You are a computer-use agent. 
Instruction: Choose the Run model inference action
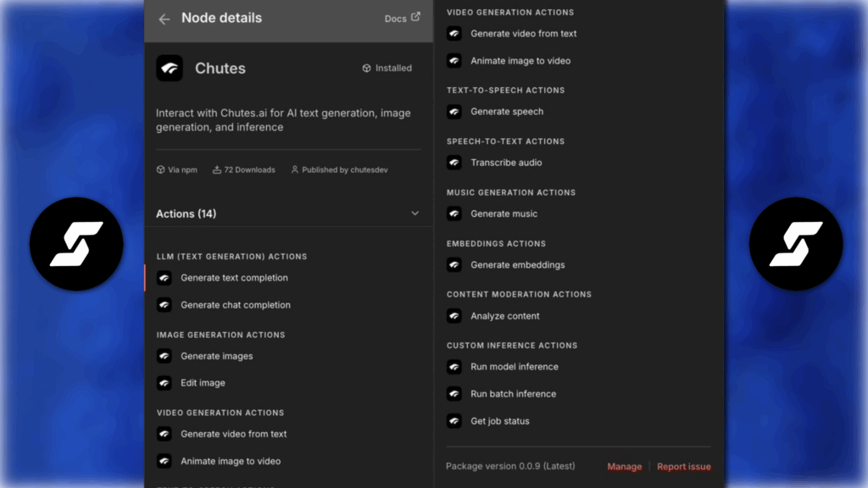coord(514,367)
